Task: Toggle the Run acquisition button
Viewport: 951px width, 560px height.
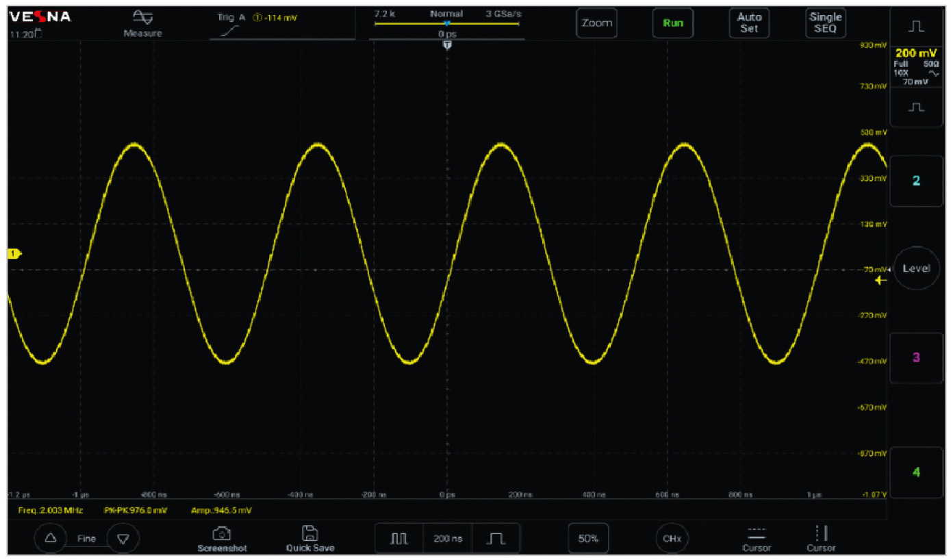Action: pyautogui.click(x=673, y=23)
